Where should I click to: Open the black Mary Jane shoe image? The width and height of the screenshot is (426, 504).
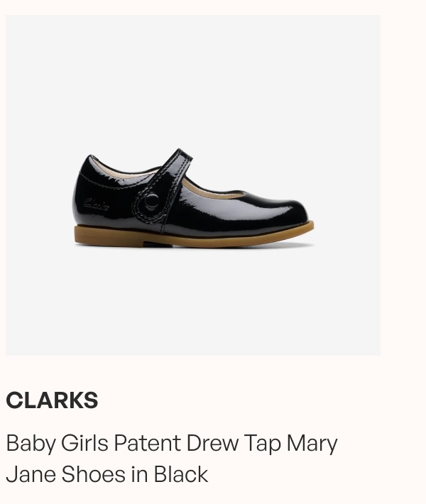(193, 185)
